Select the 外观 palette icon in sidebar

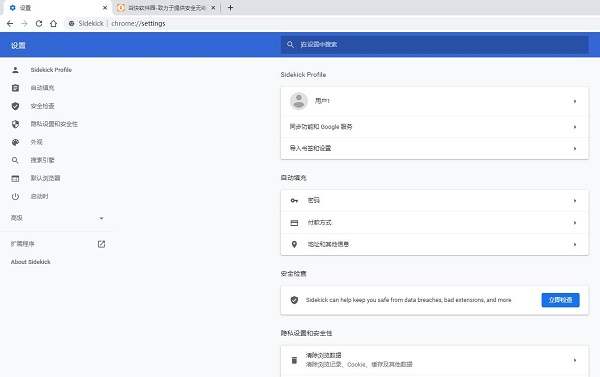[15, 142]
